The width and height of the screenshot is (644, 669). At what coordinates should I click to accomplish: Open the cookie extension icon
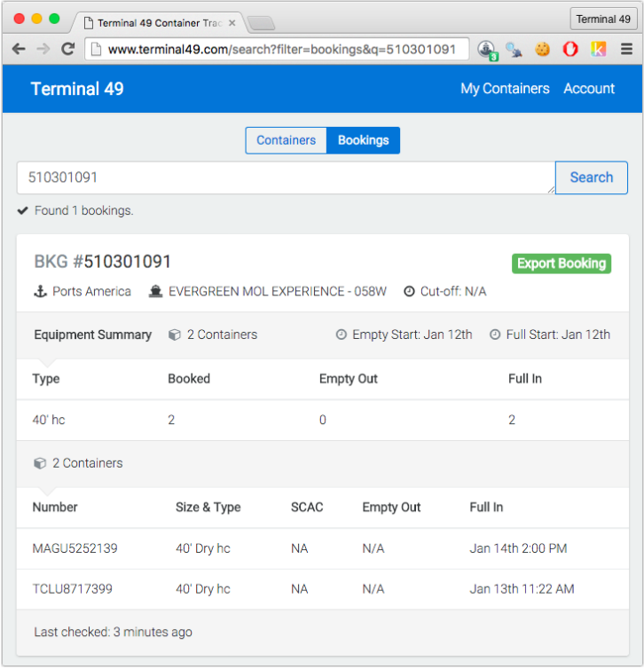(x=542, y=50)
